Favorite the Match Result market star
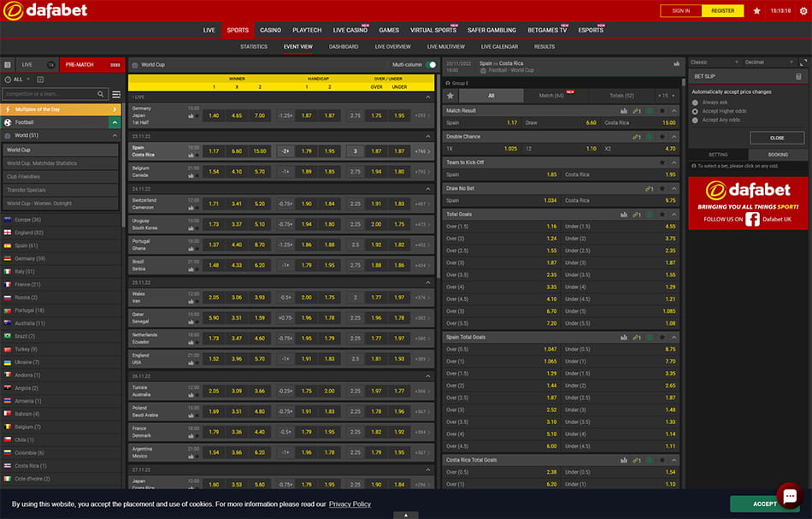812x519 pixels. [662, 111]
